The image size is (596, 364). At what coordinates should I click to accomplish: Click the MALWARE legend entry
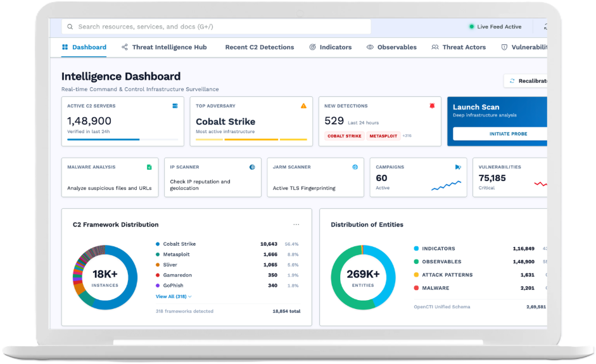481,288
